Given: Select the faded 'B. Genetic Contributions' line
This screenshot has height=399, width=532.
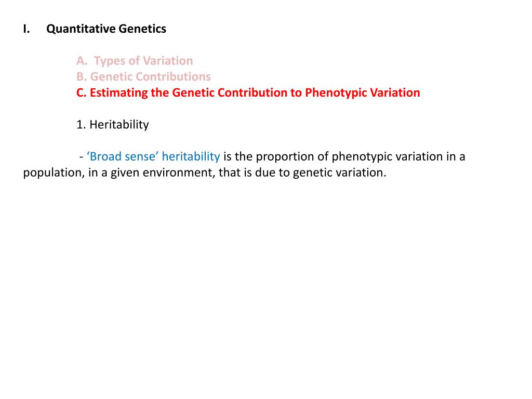Looking at the screenshot, I should [x=143, y=77].
